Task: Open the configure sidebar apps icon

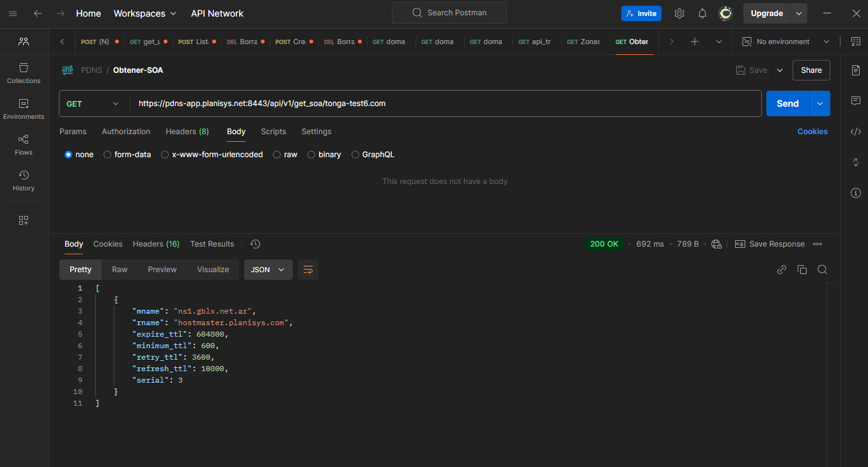Action: [24, 220]
